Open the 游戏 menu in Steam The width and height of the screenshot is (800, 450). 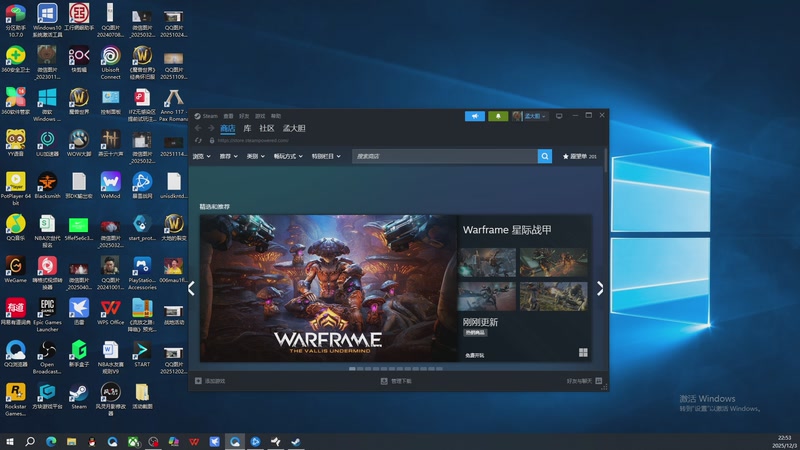click(260, 116)
